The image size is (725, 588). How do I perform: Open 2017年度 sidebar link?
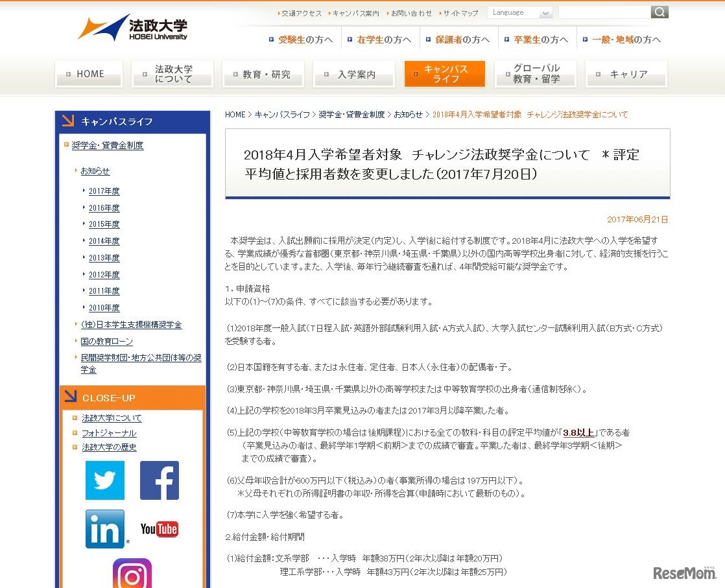pos(104,191)
